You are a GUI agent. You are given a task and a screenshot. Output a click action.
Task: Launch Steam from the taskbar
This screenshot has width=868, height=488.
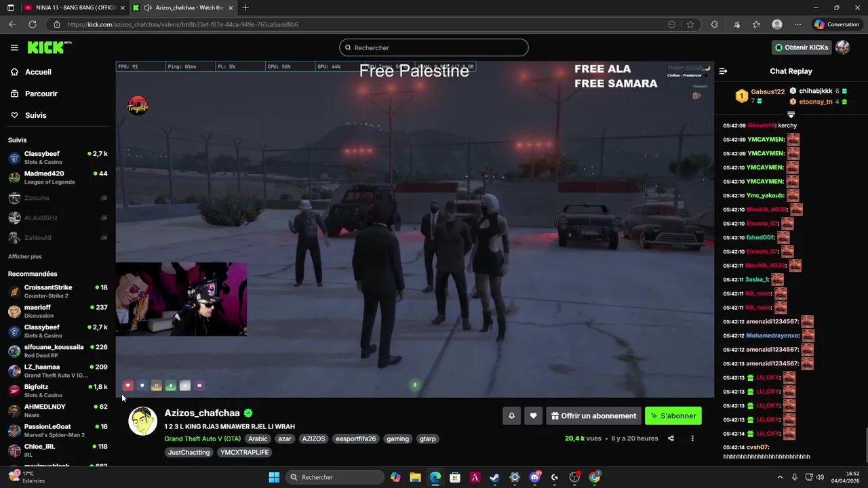pos(495,477)
